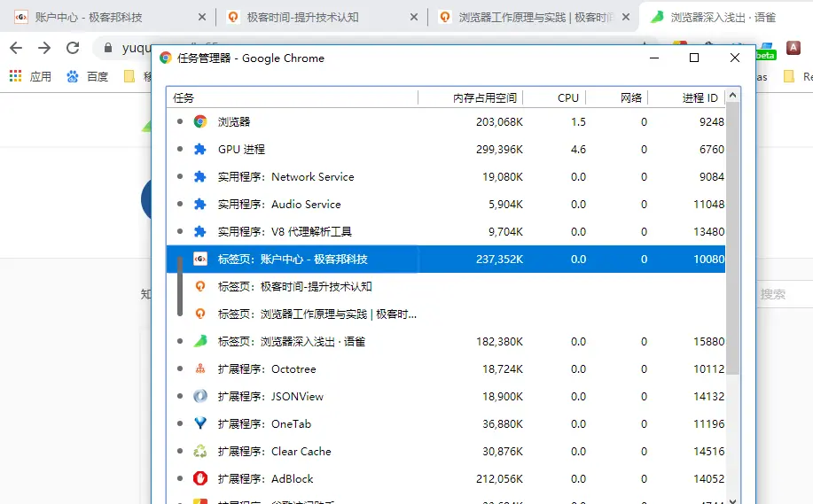Select 扩展程序: AdBlock row
This screenshot has width=813, height=504.
446,478
